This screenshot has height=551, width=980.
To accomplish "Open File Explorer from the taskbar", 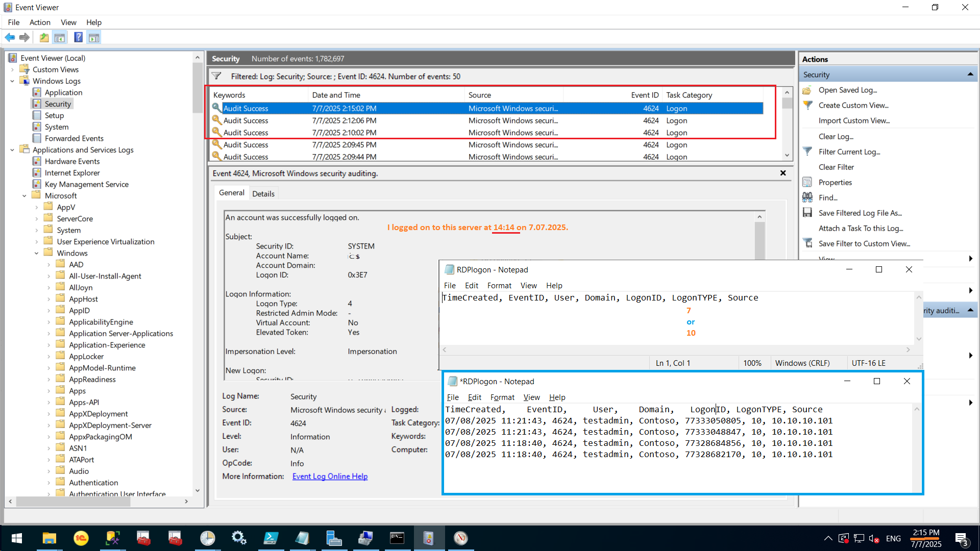I will pyautogui.click(x=49, y=538).
